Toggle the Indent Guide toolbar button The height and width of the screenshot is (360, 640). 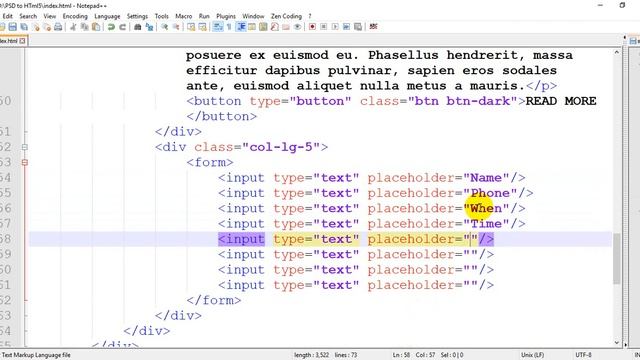pyautogui.click(x=241, y=27)
